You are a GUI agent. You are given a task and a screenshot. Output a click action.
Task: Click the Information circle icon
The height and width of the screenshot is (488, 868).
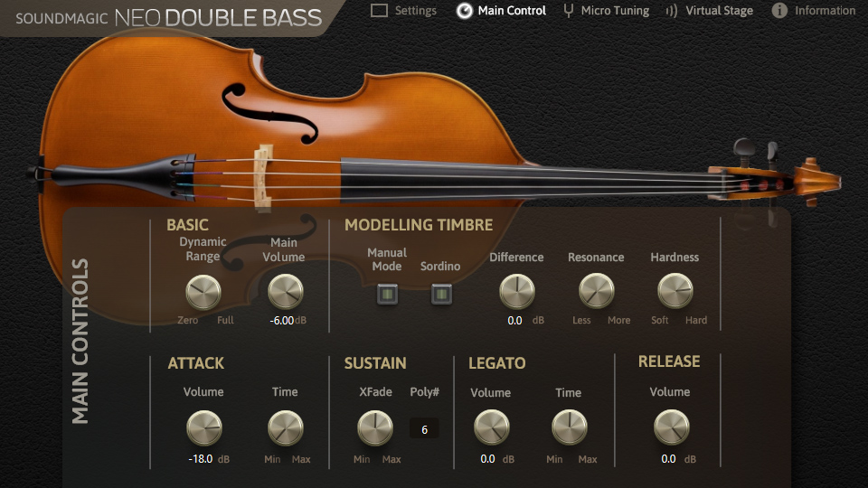click(x=778, y=11)
